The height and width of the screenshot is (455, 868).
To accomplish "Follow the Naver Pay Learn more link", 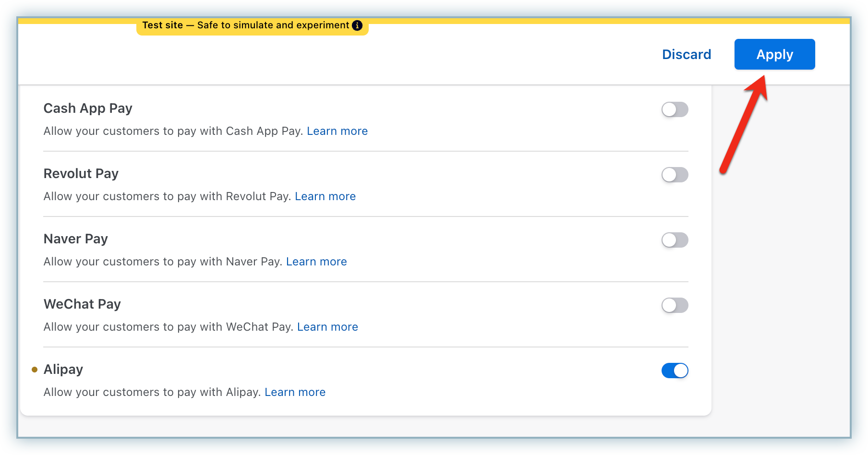I will coord(316,262).
